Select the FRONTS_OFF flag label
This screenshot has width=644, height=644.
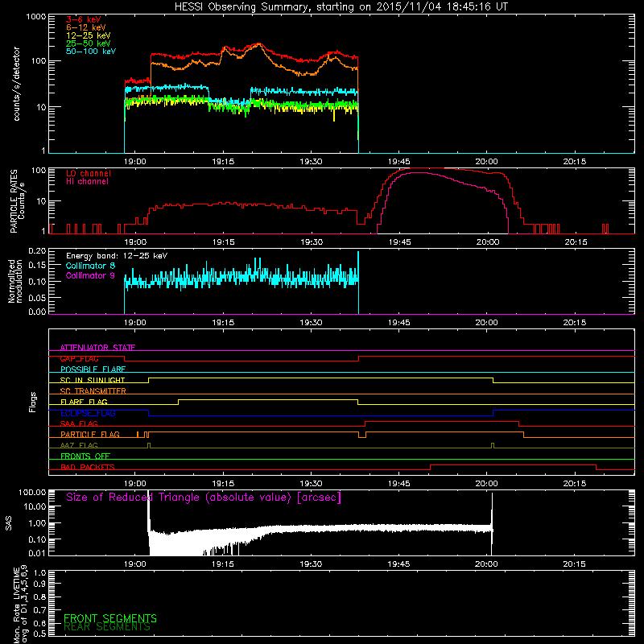(x=85, y=456)
